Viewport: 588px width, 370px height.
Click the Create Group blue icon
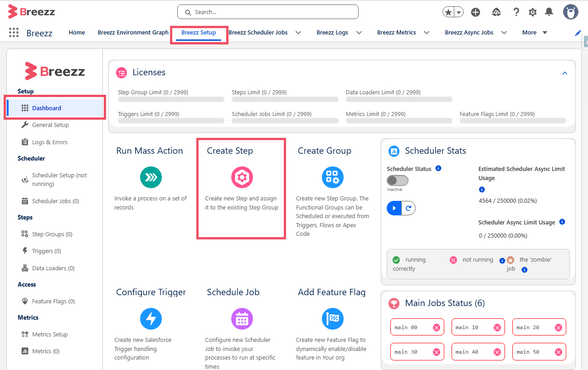coord(333,177)
